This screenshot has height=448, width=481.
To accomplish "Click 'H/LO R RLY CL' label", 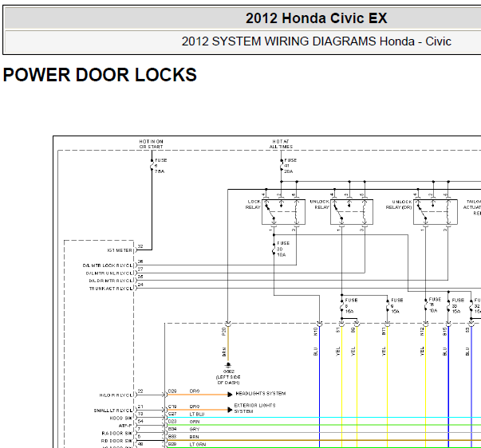I will pos(116,395).
